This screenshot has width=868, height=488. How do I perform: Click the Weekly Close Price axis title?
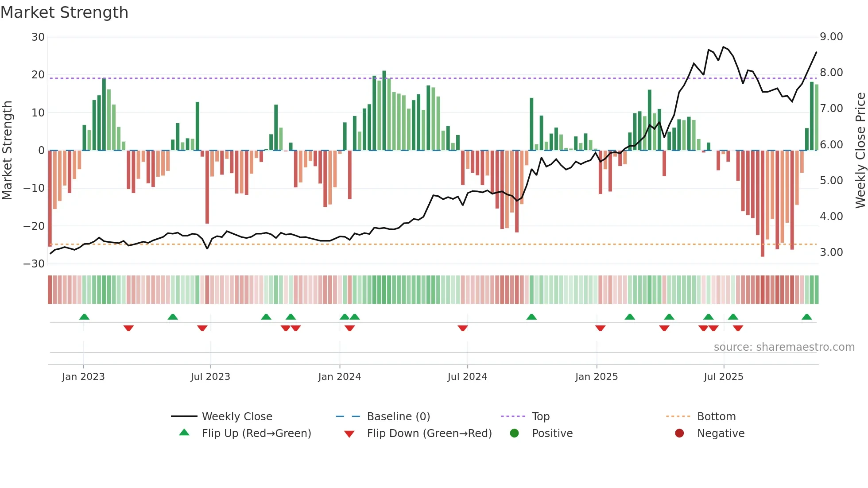pyautogui.click(x=860, y=150)
